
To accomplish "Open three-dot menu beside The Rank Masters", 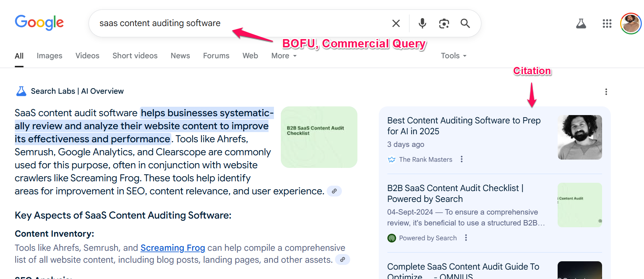I will [461, 159].
